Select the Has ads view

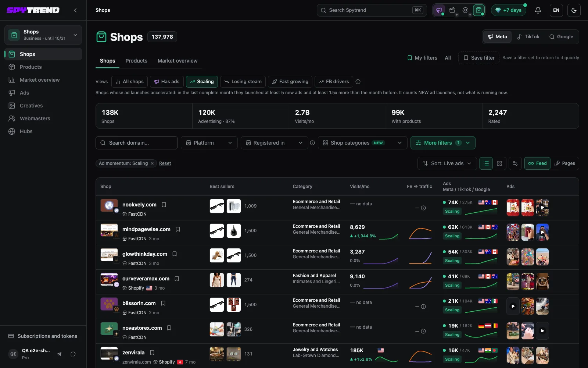(167, 82)
